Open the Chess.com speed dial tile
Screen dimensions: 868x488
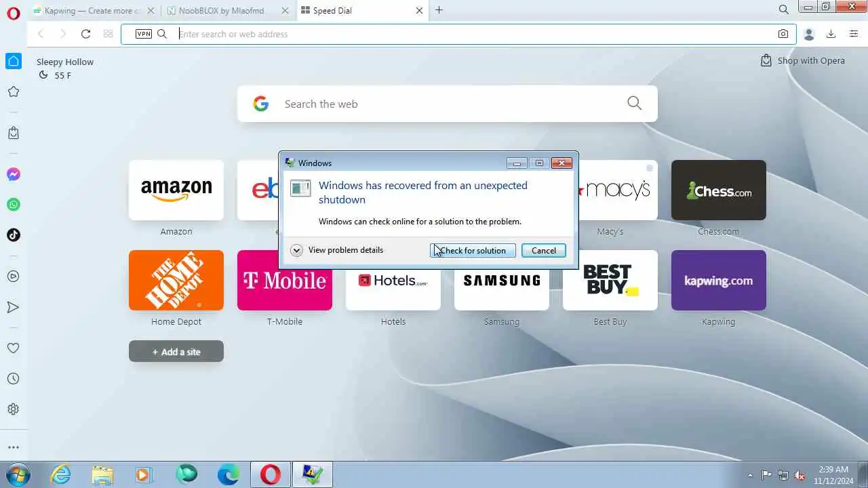pyautogui.click(x=719, y=190)
